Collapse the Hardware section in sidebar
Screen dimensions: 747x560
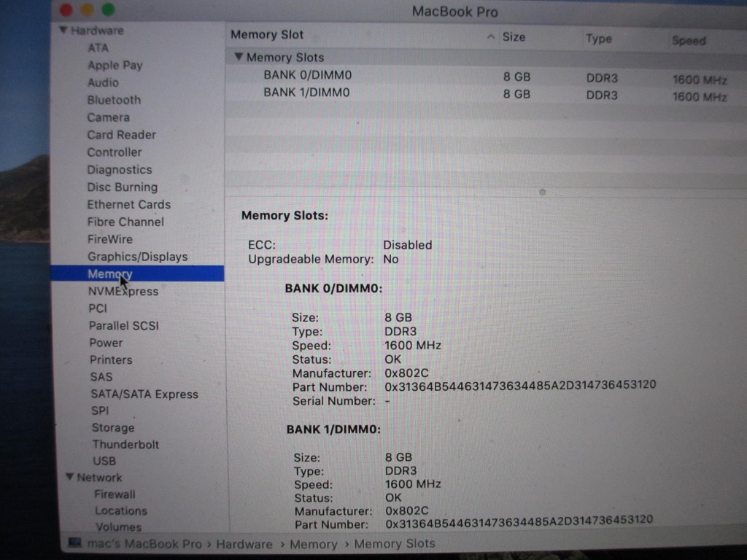tap(63, 31)
